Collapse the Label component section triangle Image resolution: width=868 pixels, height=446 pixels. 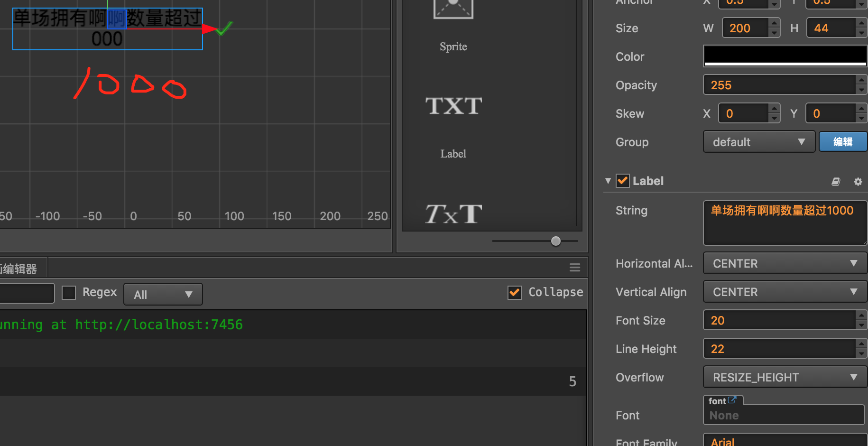coord(608,181)
